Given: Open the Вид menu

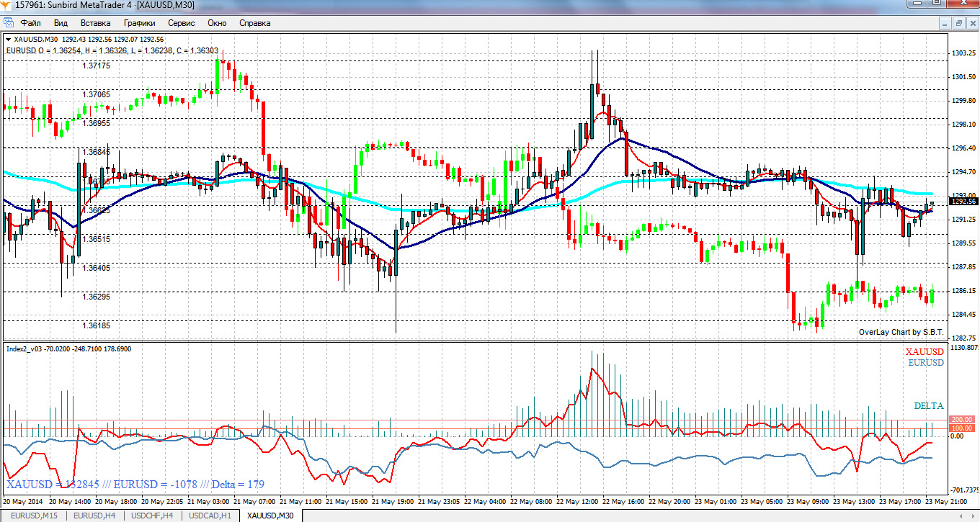Looking at the screenshot, I should (61, 23).
